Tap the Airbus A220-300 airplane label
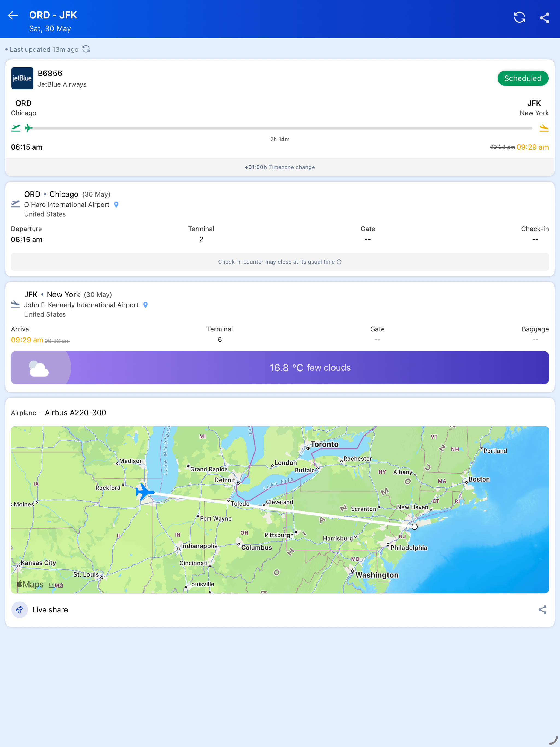 (x=75, y=413)
